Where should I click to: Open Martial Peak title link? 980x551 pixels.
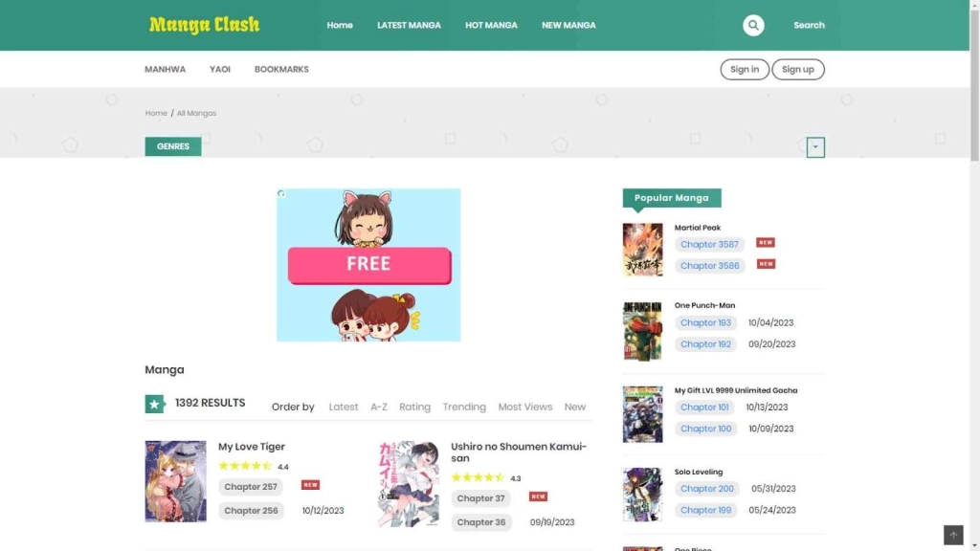click(x=698, y=228)
